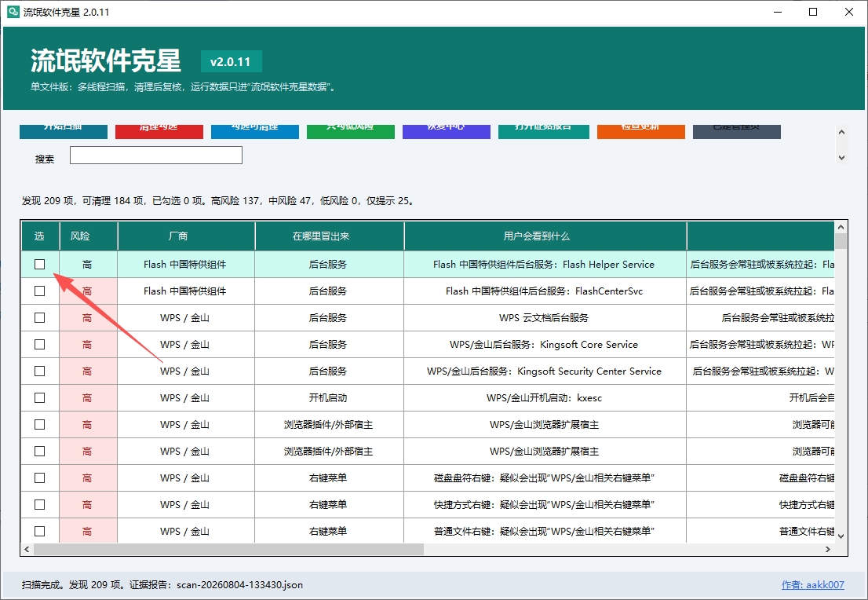The width and height of the screenshot is (868, 600).
Task: Click the 高 risk cell in the FlashCenterSvc row
Action: (x=89, y=291)
